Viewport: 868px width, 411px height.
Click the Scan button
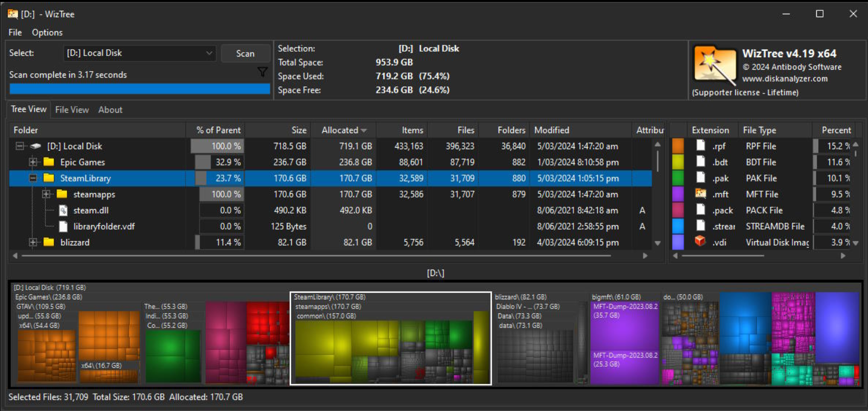tap(245, 54)
